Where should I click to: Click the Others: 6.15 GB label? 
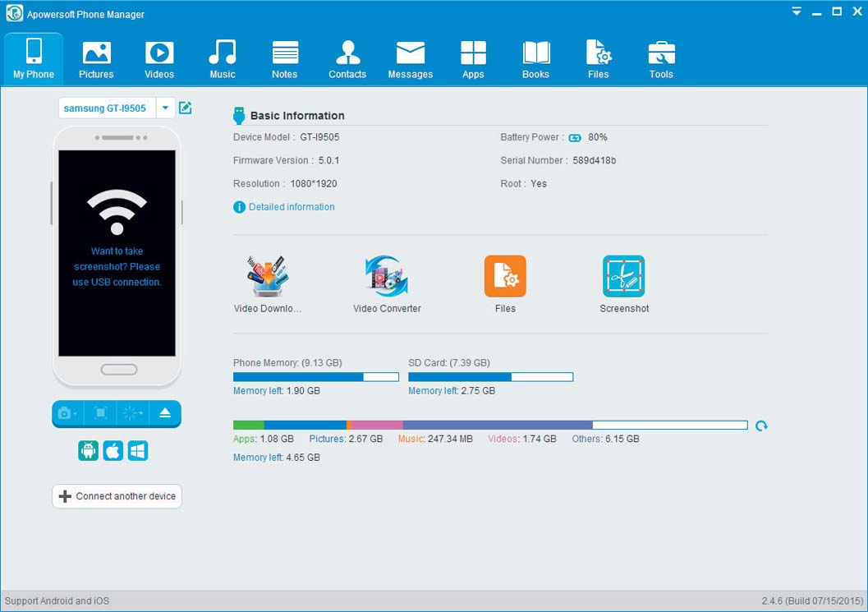click(605, 439)
